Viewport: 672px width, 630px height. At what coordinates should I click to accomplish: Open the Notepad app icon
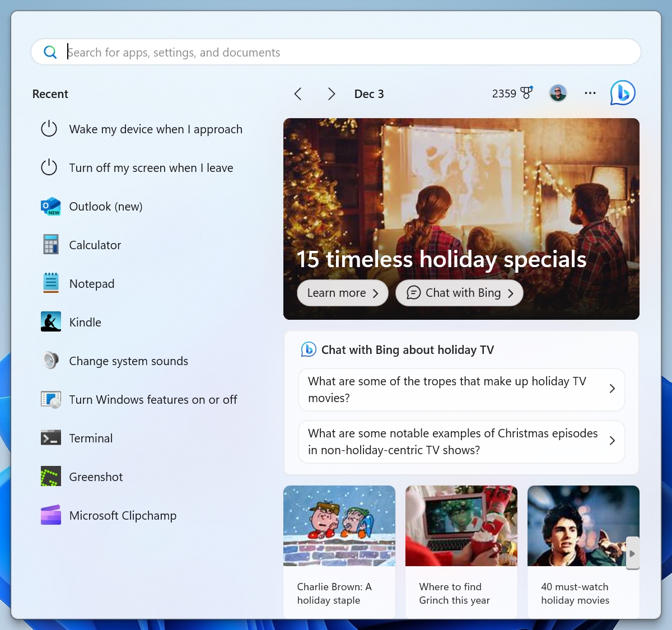(50, 283)
